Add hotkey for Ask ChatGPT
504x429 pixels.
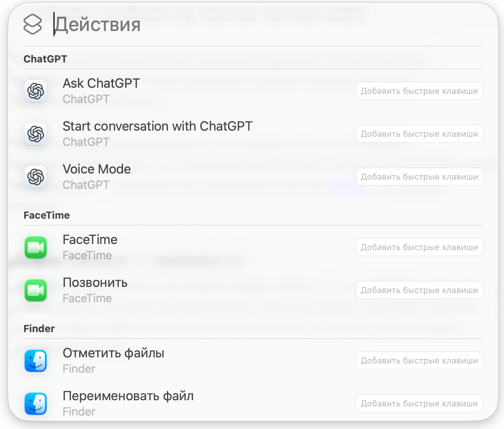pyautogui.click(x=419, y=91)
